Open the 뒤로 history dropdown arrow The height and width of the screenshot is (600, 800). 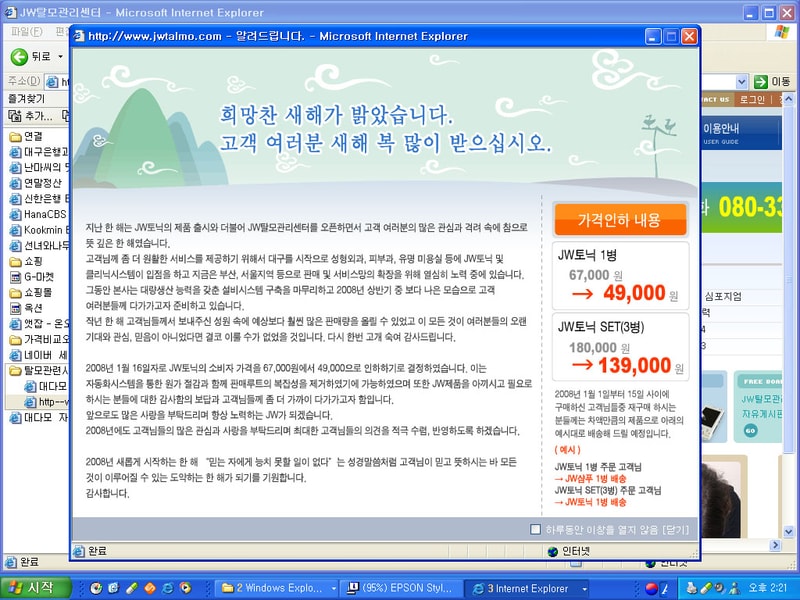tap(61, 57)
